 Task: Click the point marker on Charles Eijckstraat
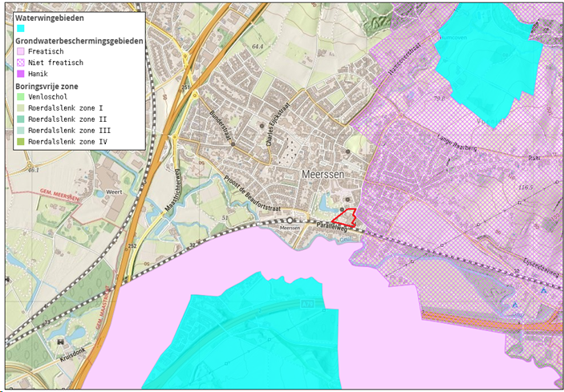[262, 126]
